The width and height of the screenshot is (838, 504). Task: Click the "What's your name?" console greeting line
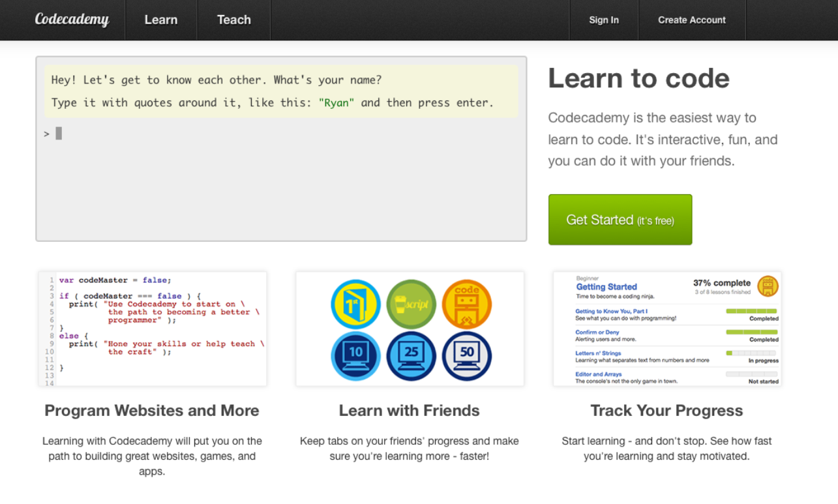pyautogui.click(x=217, y=80)
